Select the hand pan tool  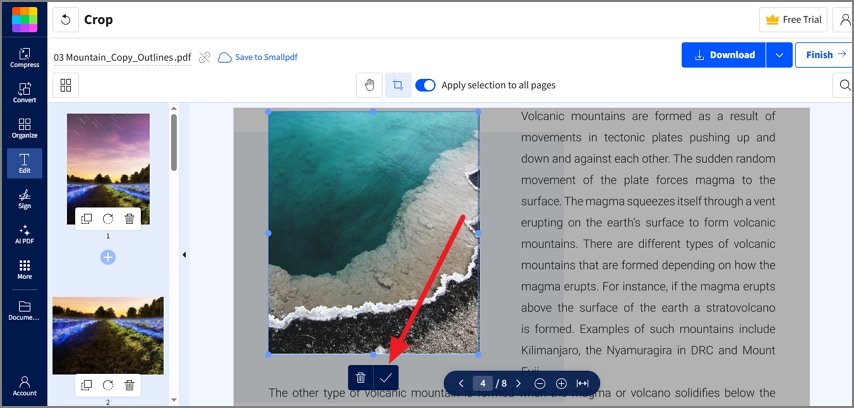(369, 85)
